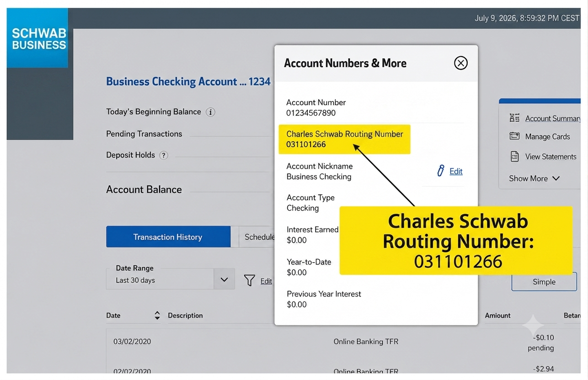Click the Account Balance label
The height and width of the screenshot is (380, 588).
pos(144,190)
